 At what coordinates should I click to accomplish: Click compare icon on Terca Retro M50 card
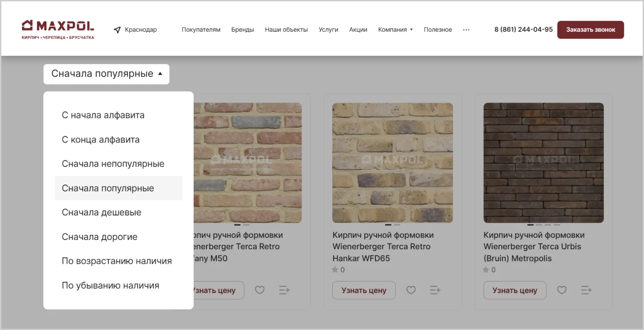[x=284, y=290]
